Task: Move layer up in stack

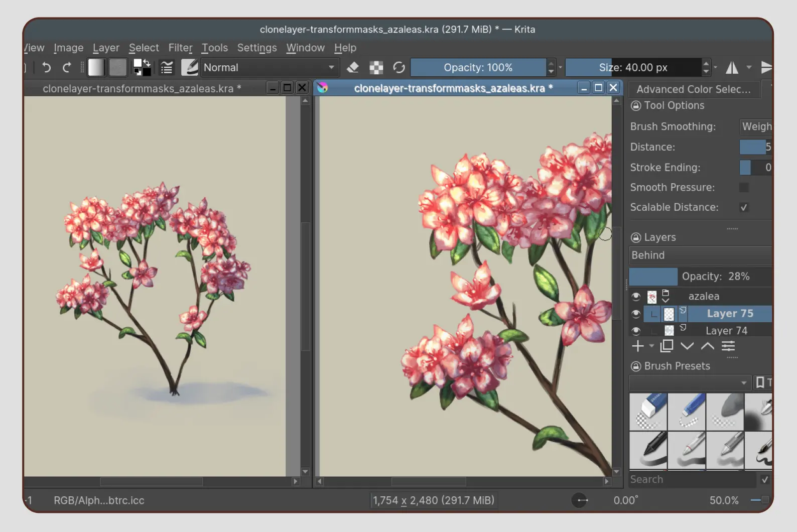Action: click(708, 346)
